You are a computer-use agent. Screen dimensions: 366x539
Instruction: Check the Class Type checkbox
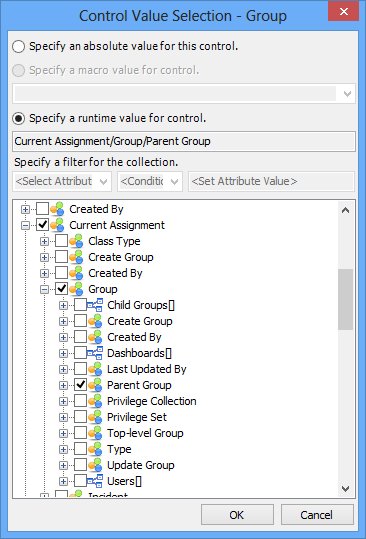(62, 241)
